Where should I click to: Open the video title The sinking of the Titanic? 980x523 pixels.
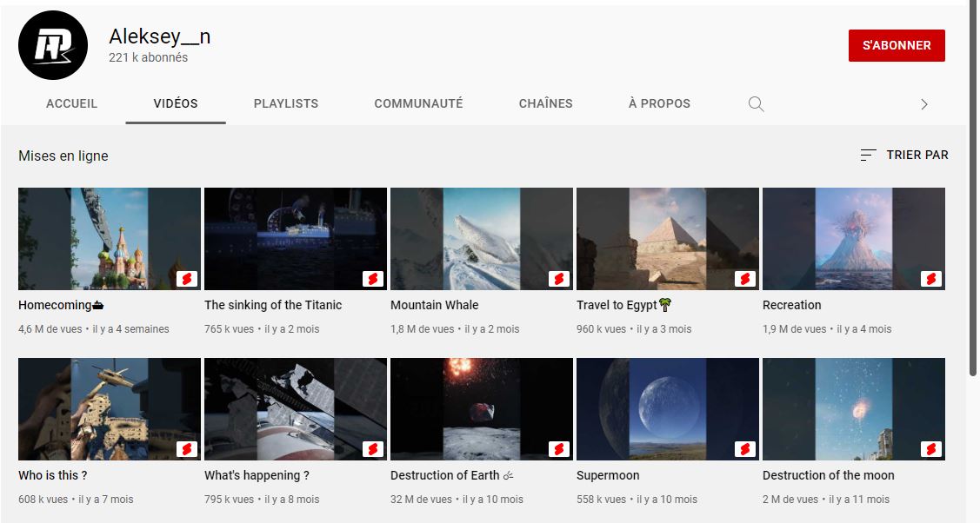pos(273,305)
